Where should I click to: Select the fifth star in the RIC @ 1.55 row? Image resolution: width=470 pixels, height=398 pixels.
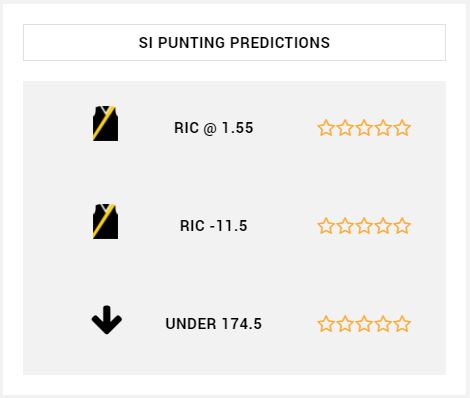tap(402, 128)
